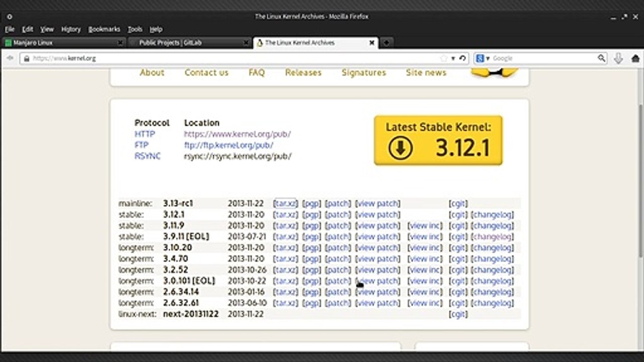
Task: Open the address bar history dropdown arrow
Action: (453, 58)
